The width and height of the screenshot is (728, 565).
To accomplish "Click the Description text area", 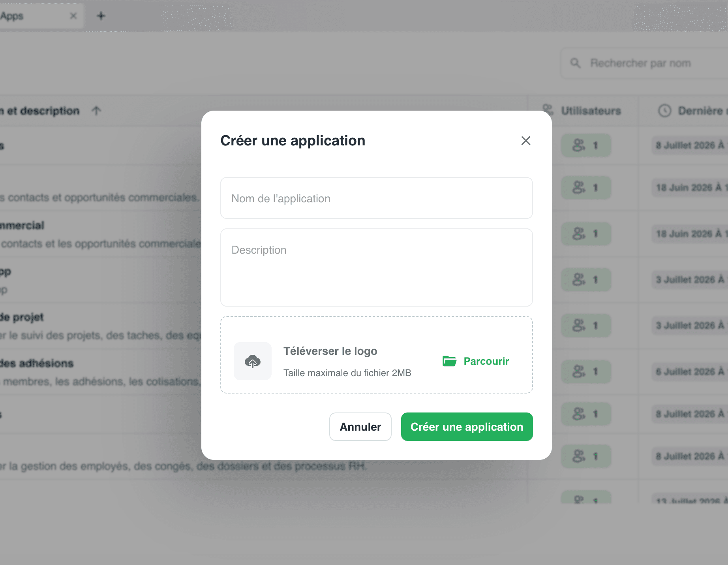I will (376, 267).
